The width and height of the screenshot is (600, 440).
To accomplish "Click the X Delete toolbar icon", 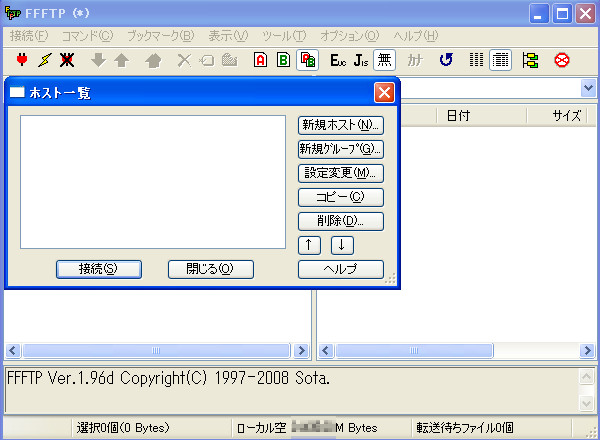I will [x=184, y=60].
